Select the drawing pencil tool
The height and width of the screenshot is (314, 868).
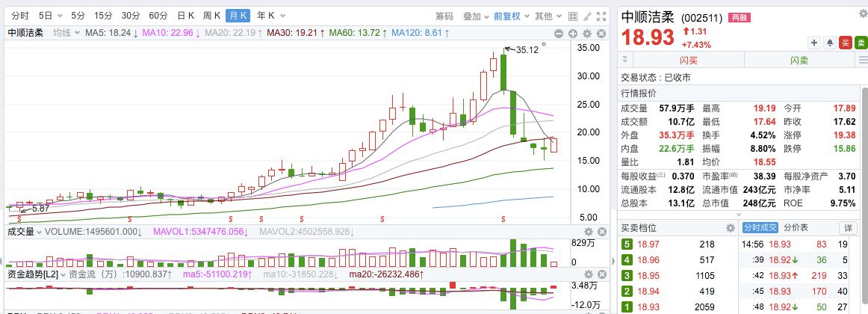coord(587,16)
